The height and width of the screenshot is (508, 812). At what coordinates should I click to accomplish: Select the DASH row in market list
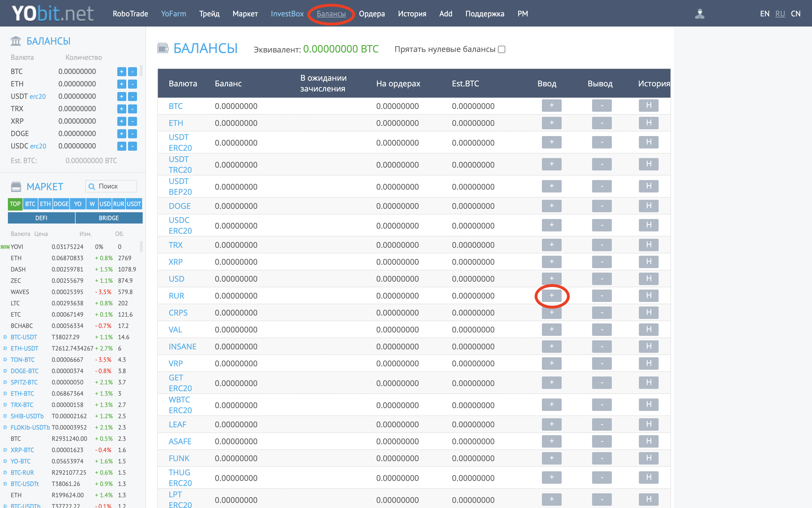(72, 270)
